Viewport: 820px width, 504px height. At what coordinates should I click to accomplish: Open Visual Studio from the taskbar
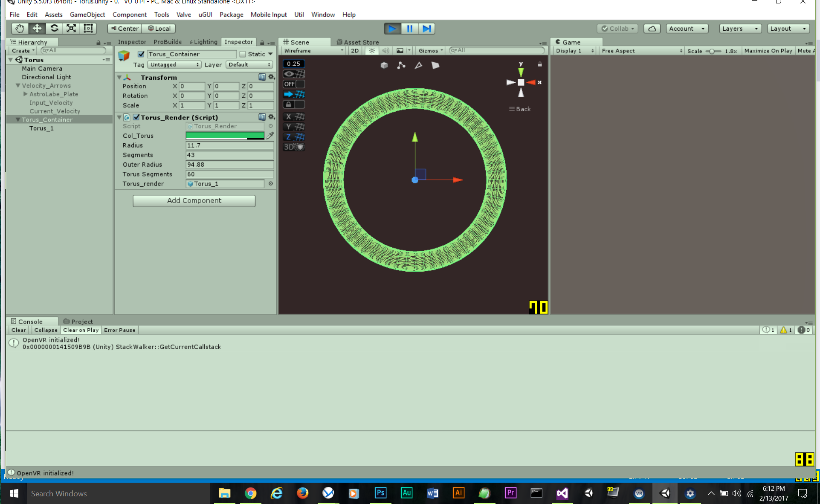pos(562,493)
